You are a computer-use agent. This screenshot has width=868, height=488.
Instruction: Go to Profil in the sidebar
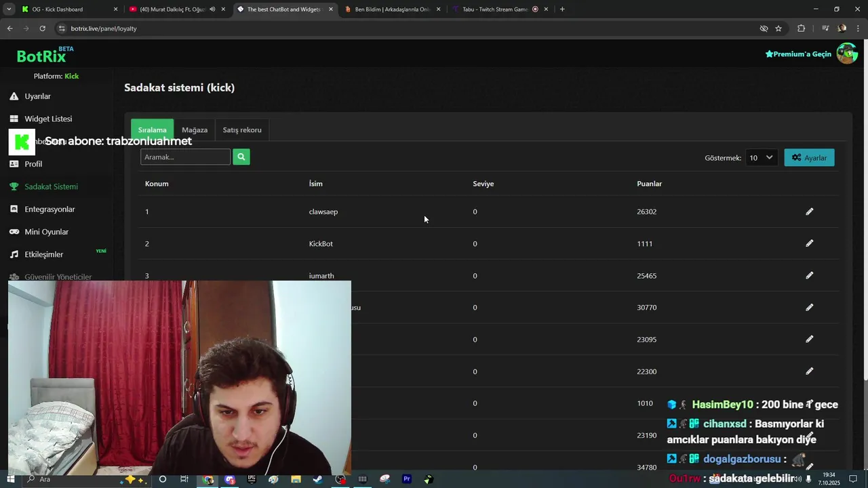coord(33,164)
